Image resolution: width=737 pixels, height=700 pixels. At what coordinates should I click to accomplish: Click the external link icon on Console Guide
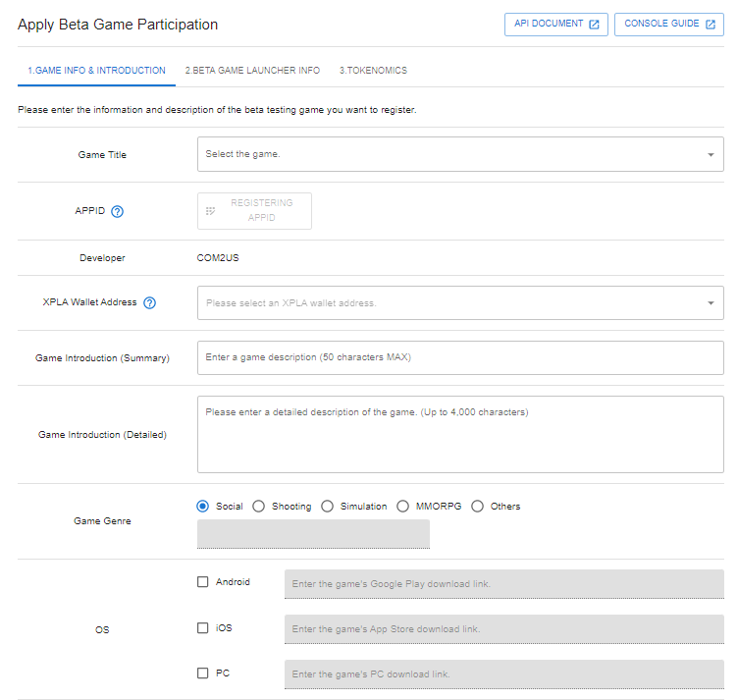[710, 25]
